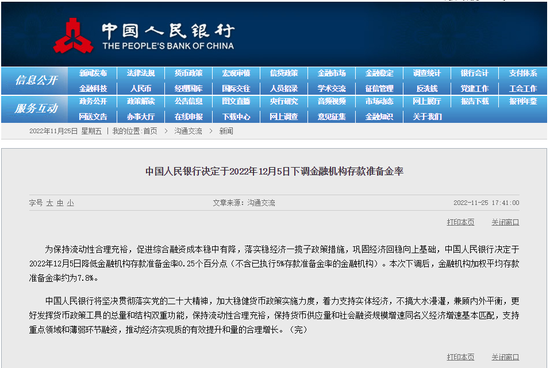The image size is (550, 368).
Task: Select 政策解读 navigation link
Action: click(x=141, y=101)
